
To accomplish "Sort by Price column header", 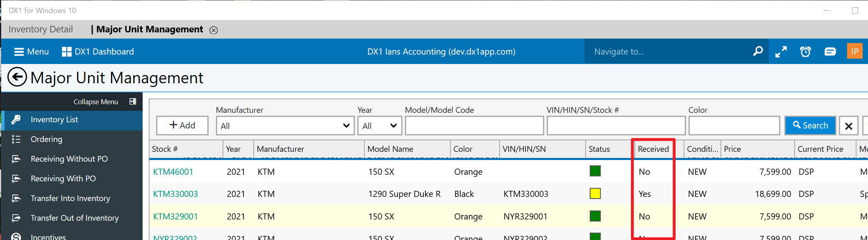I will [758, 149].
